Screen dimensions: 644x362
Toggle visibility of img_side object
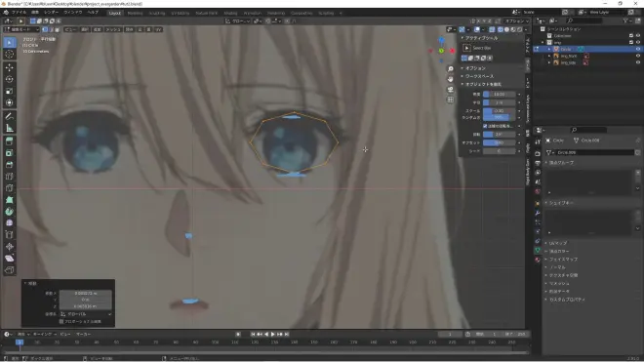click(x=638, y=62)
